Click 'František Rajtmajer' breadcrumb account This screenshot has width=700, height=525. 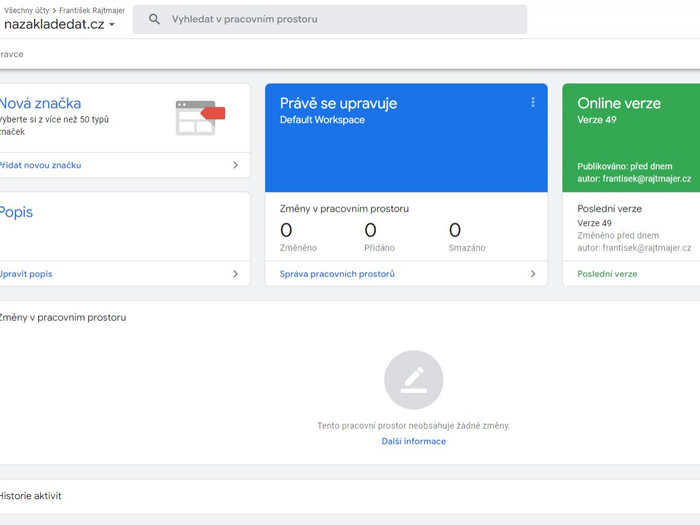(92, 10)
